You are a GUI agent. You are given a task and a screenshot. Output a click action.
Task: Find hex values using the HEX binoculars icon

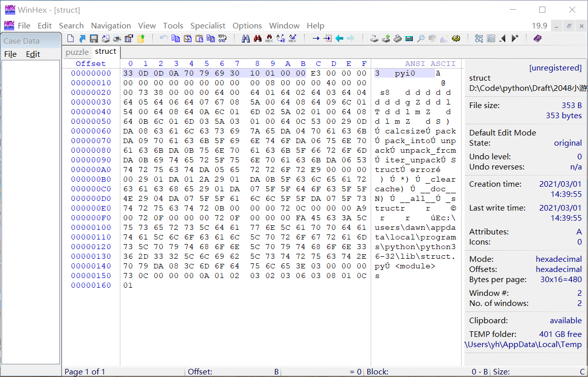(x=269, y=38)
